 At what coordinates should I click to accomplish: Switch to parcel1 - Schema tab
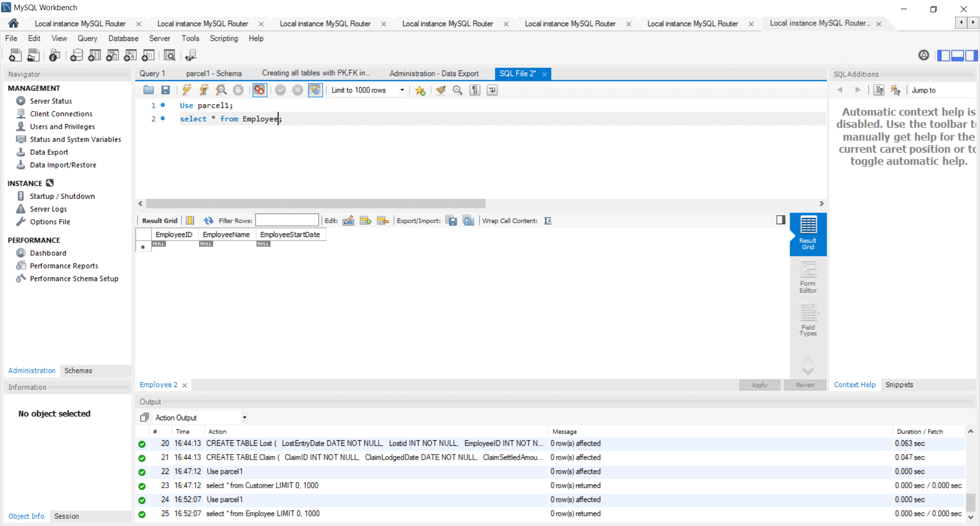click(214, 74)
